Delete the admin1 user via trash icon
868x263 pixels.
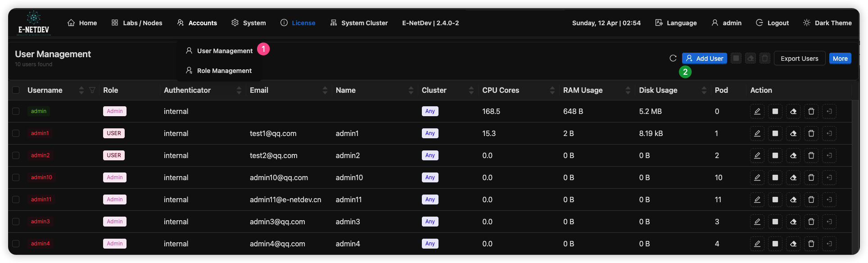811,133
